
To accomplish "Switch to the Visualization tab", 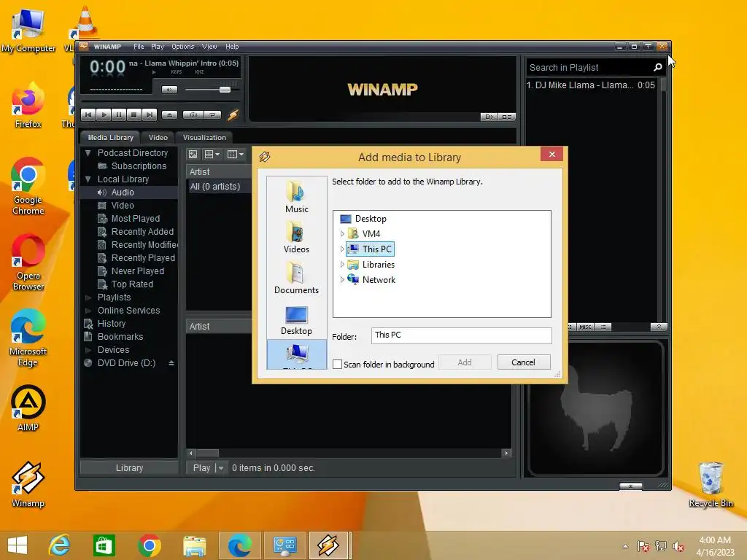I will click(x=204, y=137).
